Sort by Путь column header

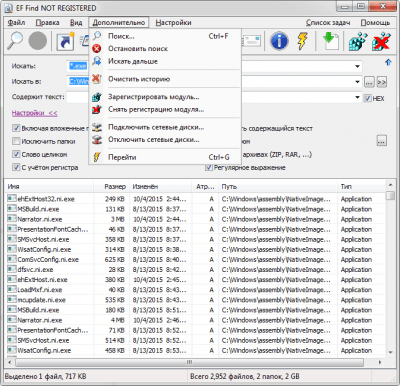click(x=277, y=187)
